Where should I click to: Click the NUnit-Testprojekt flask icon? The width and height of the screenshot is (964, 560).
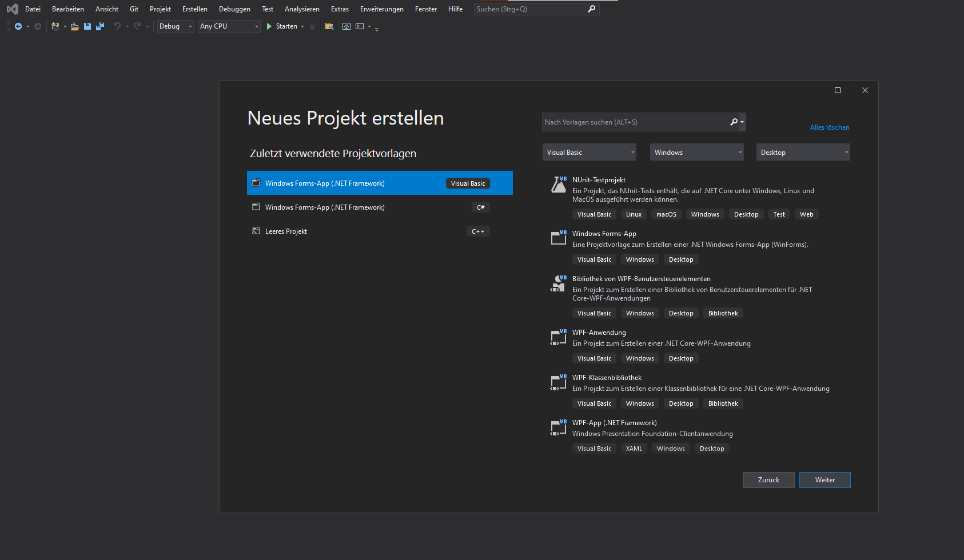[x=559, y=184]
